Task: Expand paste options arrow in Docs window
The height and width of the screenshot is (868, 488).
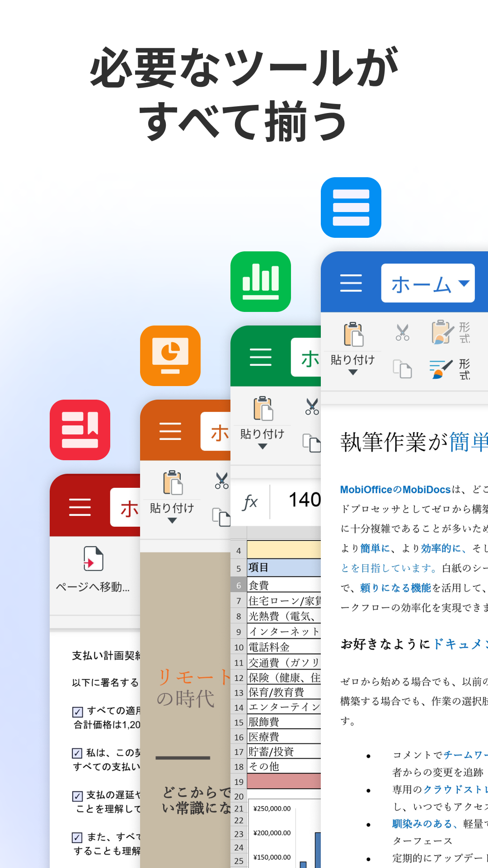Action: pos(353,373)
